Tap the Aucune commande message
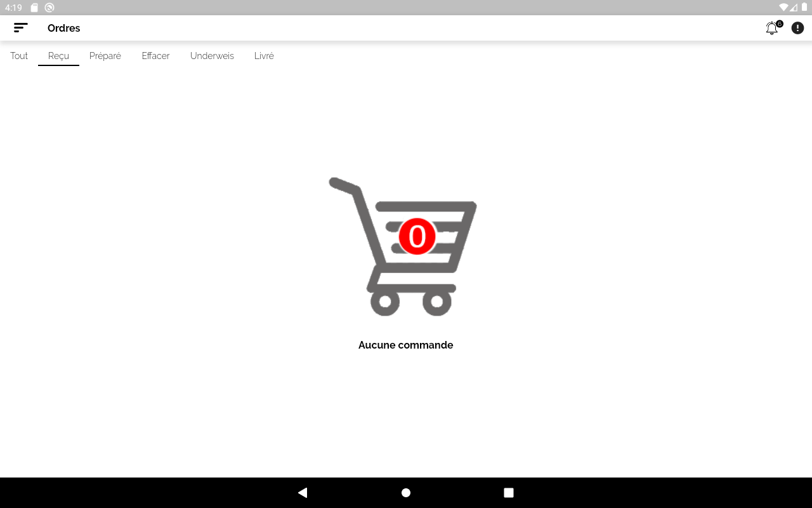This screenshot has height=508, width=812. click(406, 345)
